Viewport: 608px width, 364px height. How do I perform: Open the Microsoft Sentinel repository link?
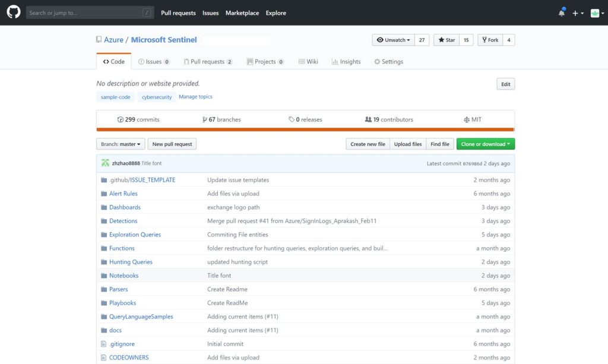[164, 40]
